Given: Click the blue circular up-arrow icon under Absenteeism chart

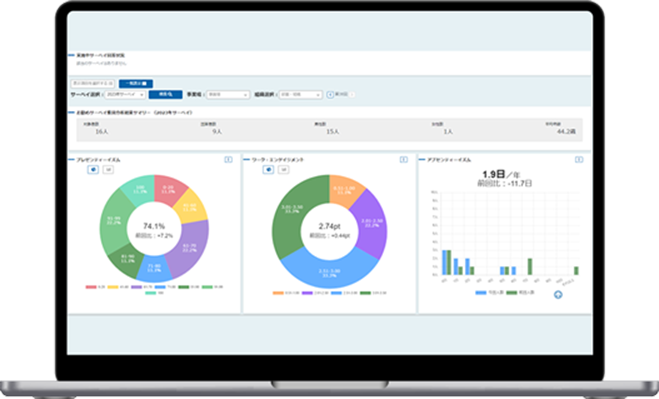Looking at the screenshot, I should point(558,295).
